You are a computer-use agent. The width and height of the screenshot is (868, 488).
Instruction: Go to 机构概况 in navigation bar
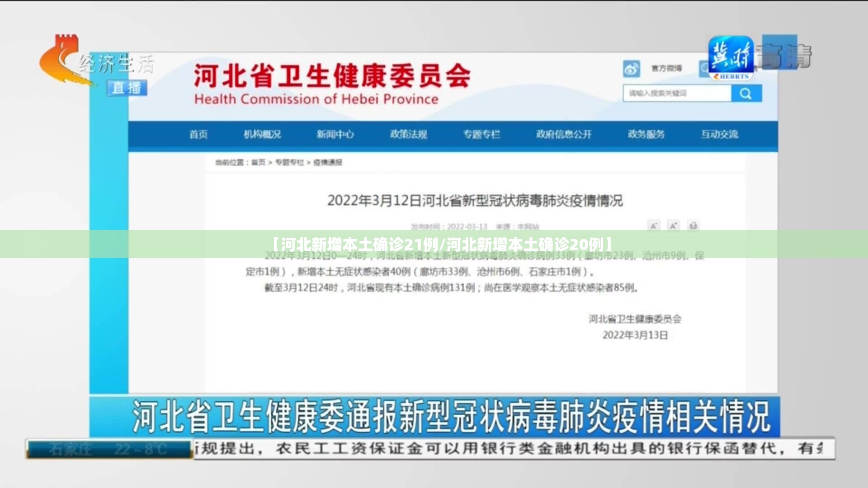click(x=262, y=134)
